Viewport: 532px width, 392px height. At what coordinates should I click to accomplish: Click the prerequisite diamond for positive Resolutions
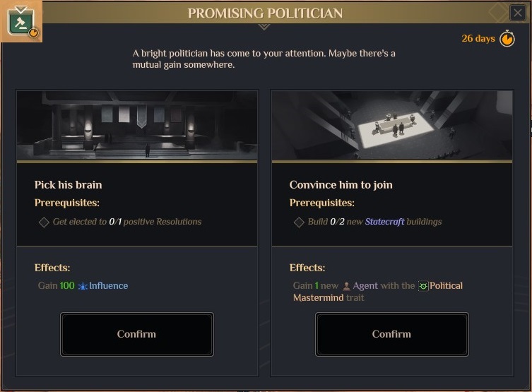pos(44,222)
